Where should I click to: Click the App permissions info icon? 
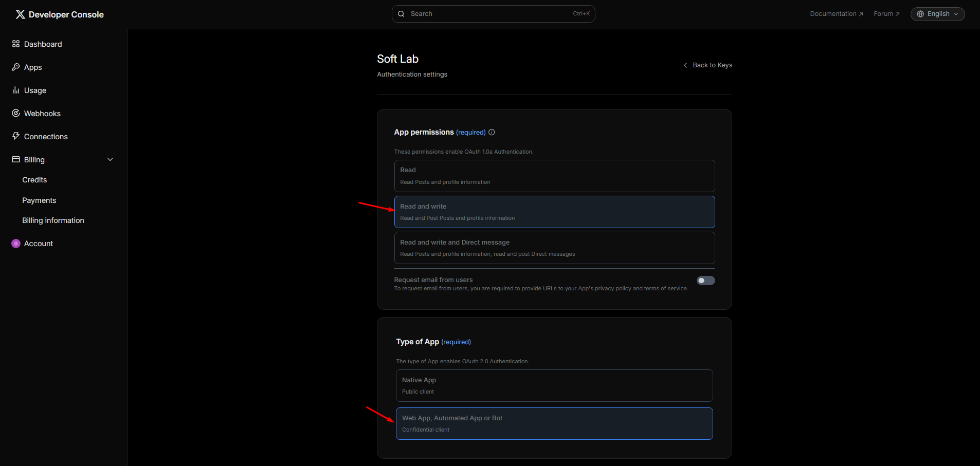[492, 133]
